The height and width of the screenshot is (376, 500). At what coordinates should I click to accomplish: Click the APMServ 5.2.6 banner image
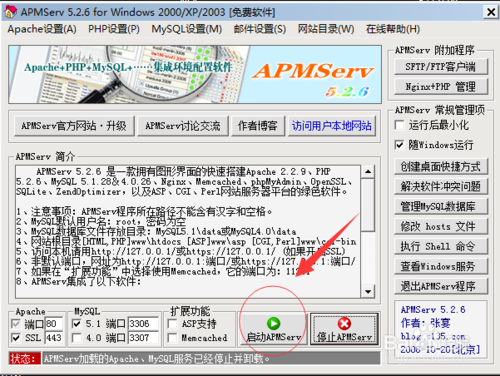195,74
